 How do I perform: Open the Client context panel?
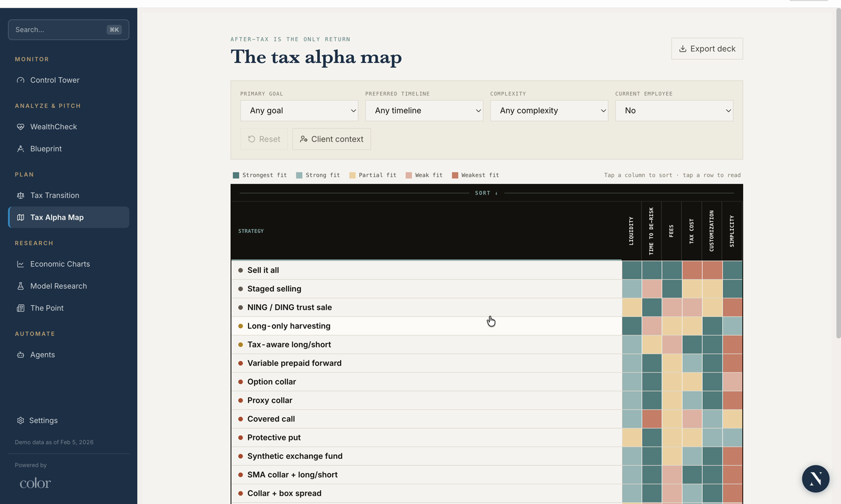tap(332, 139)
